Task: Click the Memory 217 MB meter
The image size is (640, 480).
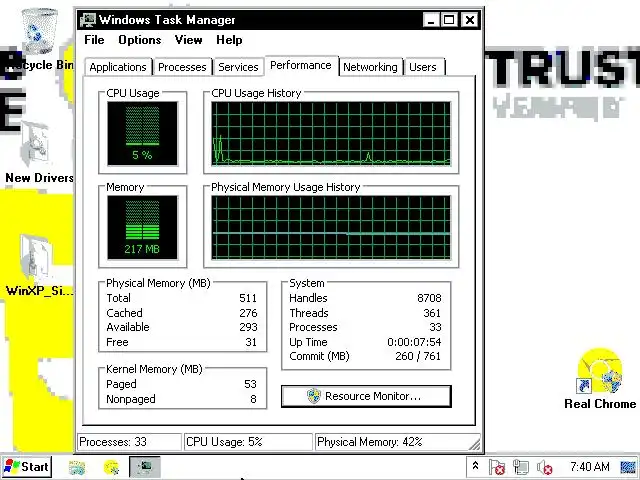Action: [142, 227]
